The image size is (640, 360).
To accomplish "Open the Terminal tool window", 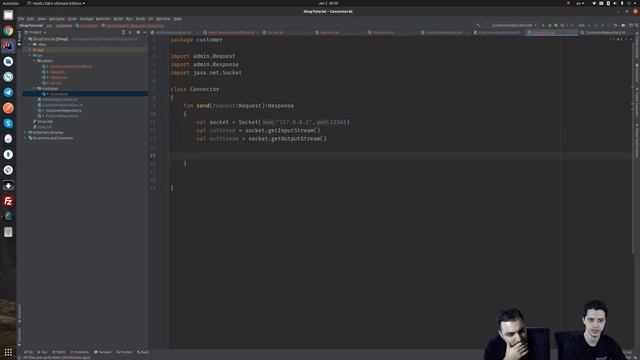I will point(102,352).
